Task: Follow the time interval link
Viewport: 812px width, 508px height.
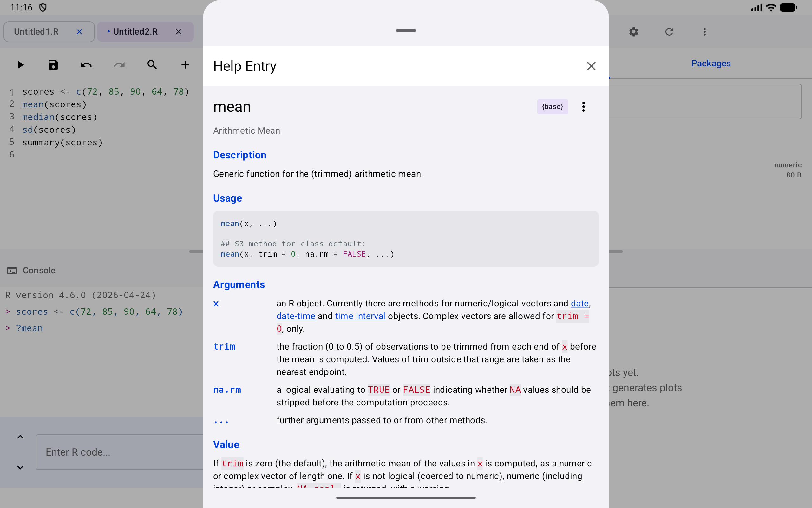Action: (360, 316)
